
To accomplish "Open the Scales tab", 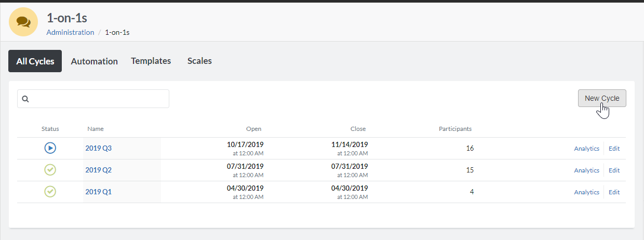I will (199, 61).
